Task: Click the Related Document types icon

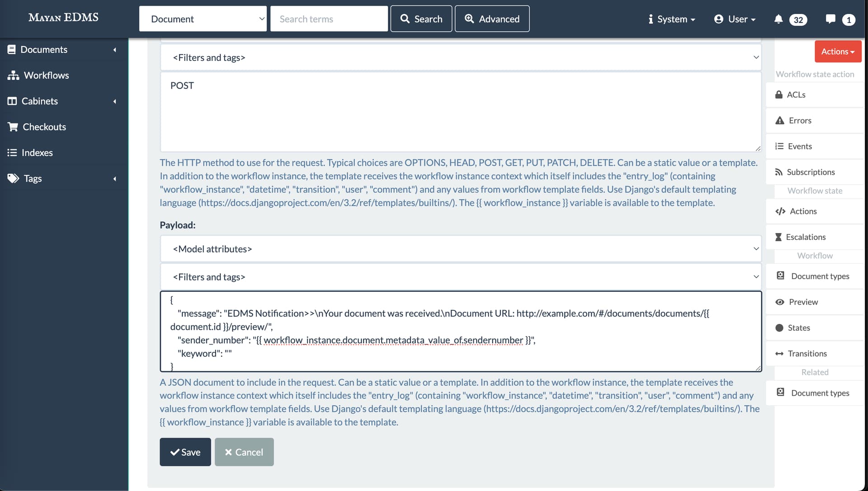Action: (781, 393)
